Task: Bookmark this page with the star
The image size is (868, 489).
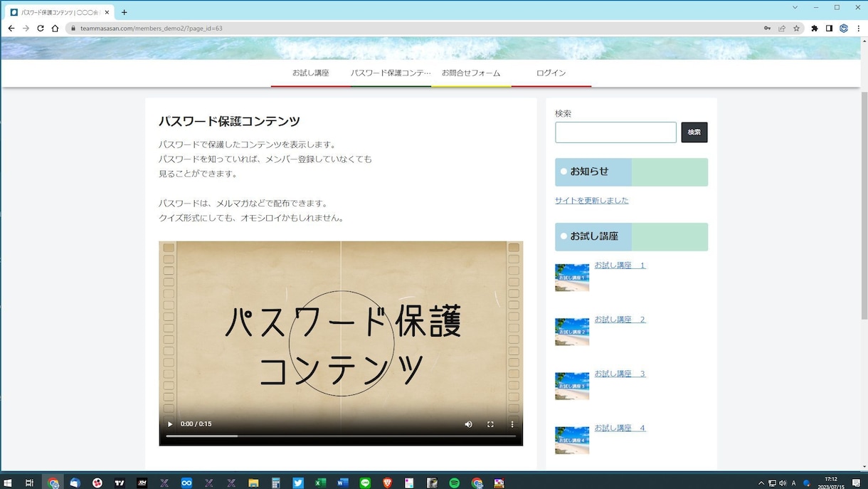Action: (x=796, y=28)
